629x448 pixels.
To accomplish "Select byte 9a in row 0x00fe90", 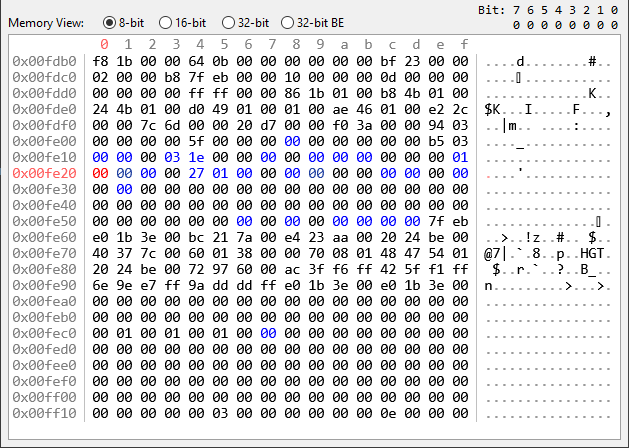I will point(196,285).
